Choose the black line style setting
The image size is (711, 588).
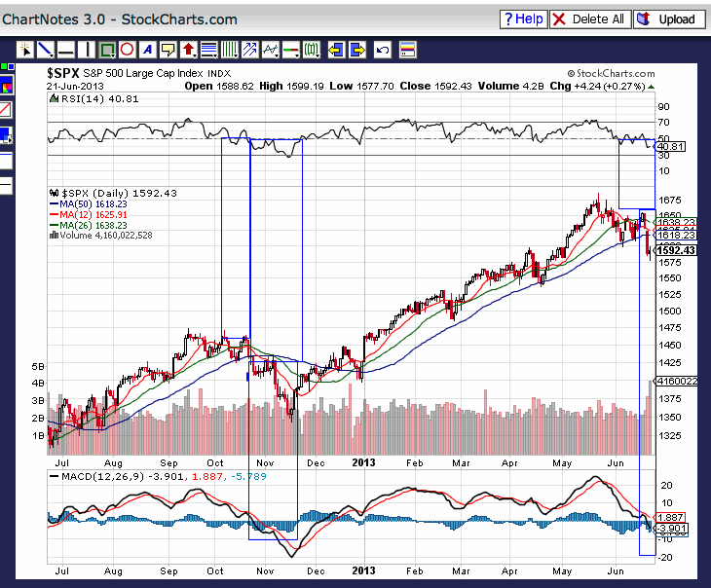point(6,185)
